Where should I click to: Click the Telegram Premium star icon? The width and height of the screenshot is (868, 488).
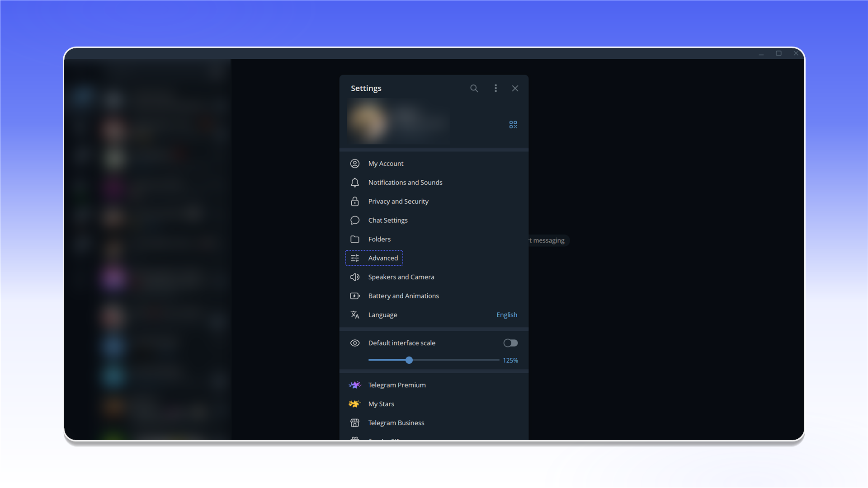[x=355, y=385]
